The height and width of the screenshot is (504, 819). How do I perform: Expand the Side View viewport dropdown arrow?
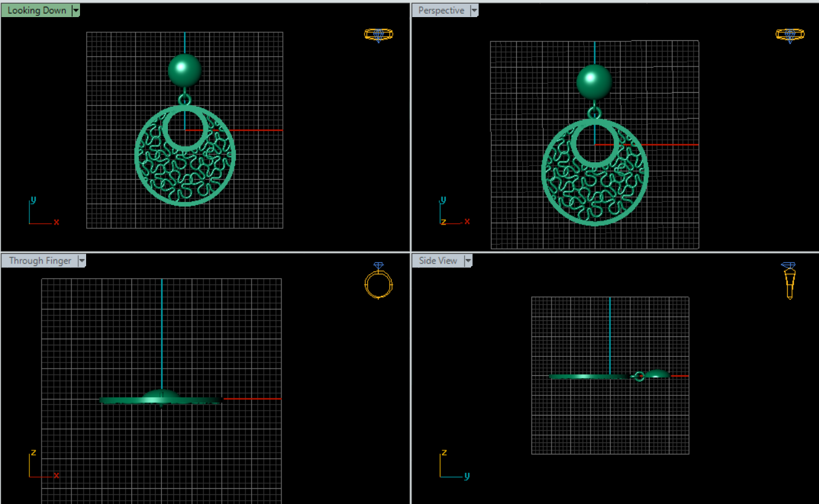pyautogui.click(x=468, y=261)
